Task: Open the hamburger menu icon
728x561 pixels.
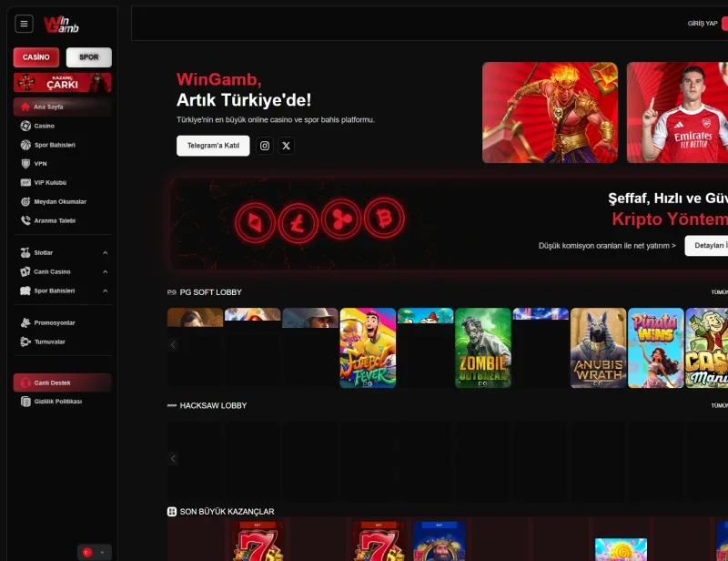Action: (25, 24)
